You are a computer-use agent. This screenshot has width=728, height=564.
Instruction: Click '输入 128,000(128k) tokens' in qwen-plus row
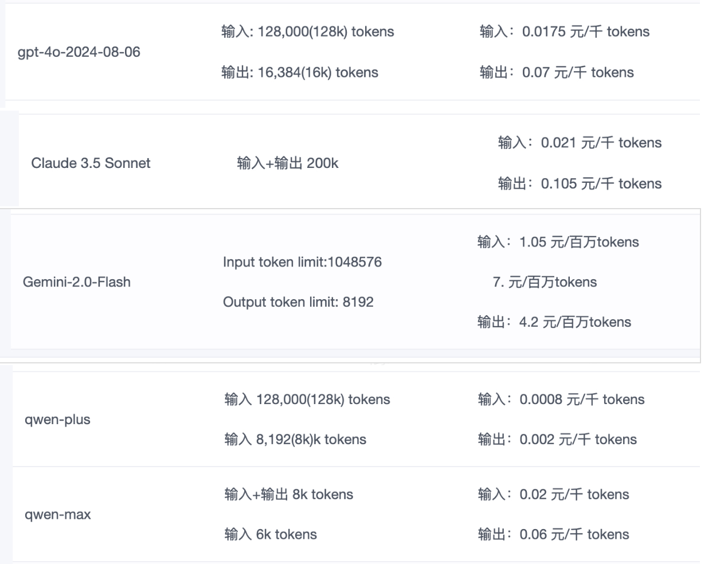pyautogui.click(x=307, y=399)
